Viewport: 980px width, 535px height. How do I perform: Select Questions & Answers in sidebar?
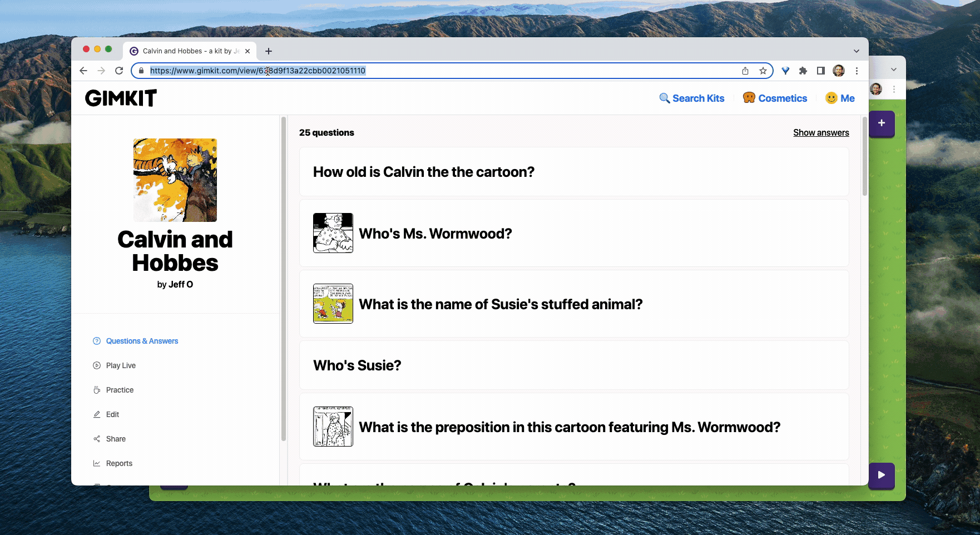pos(136,341)
